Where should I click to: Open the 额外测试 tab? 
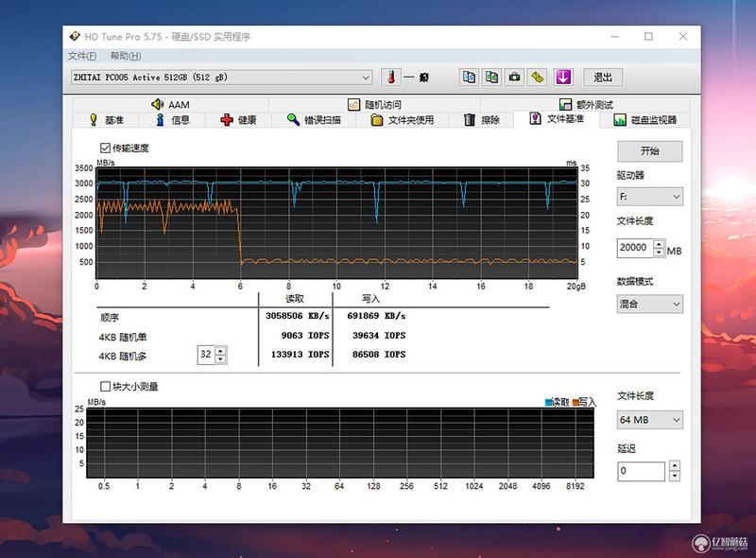[x=585, y=104]
